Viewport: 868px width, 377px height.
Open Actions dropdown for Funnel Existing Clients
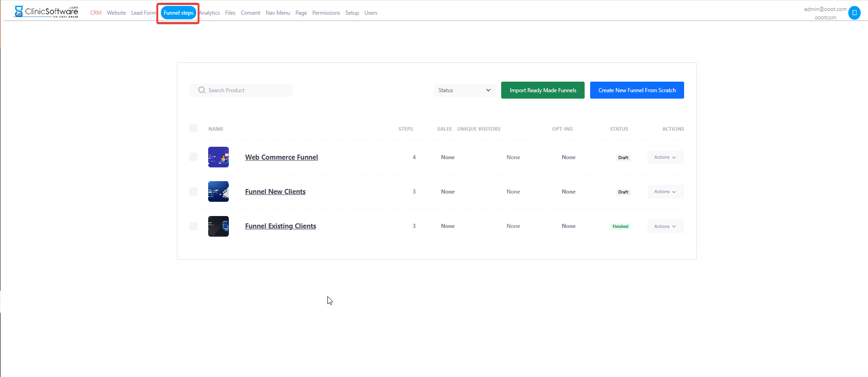click(x=665, y=226)
